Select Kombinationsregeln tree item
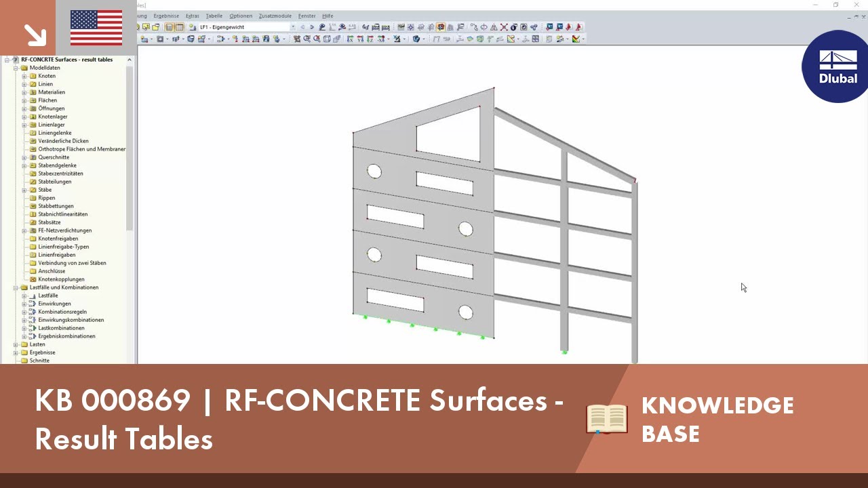Viewport: 868px width, 488px height. (62, 312)
